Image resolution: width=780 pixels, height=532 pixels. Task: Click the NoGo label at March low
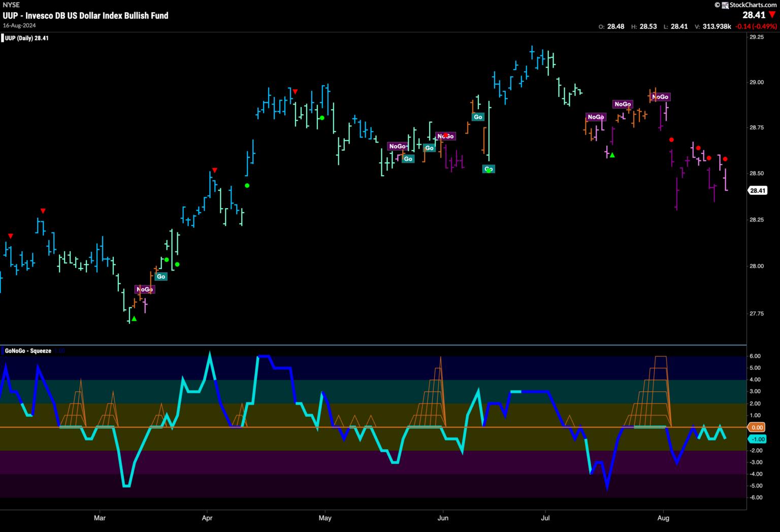(144, 289)
